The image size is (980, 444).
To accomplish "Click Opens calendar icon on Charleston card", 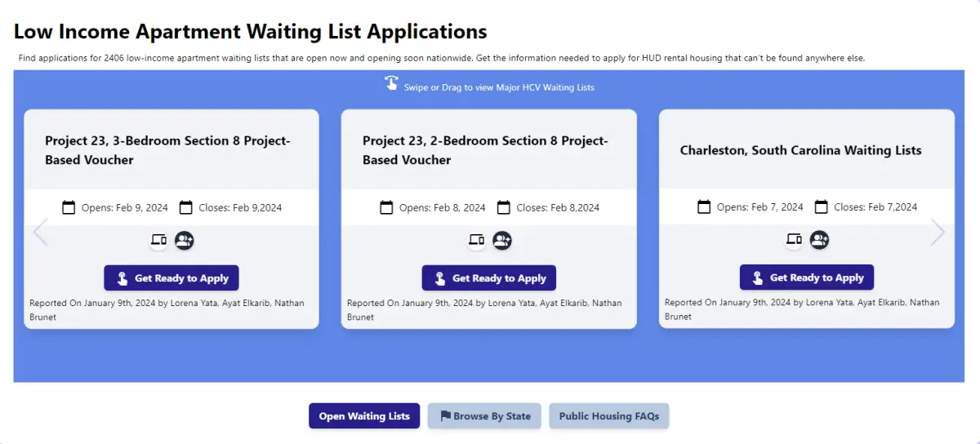I will [704, 206].
